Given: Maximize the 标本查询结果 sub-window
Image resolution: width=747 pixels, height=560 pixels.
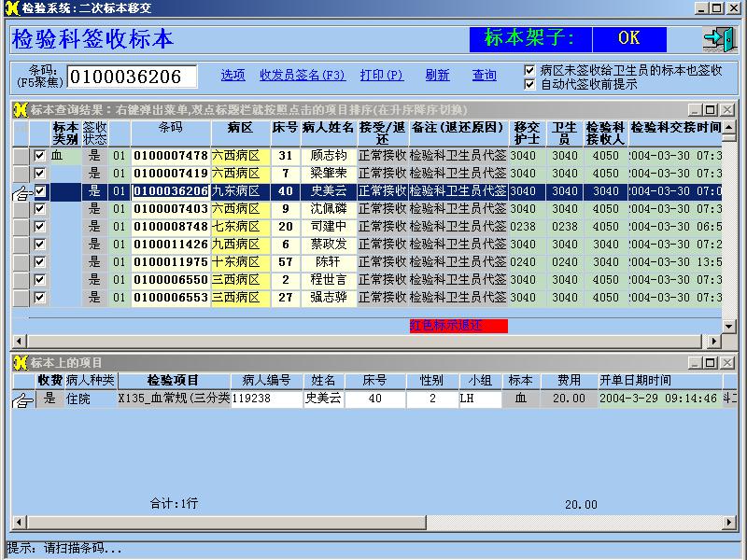Looking at the screenshot, I should [712, 110].
